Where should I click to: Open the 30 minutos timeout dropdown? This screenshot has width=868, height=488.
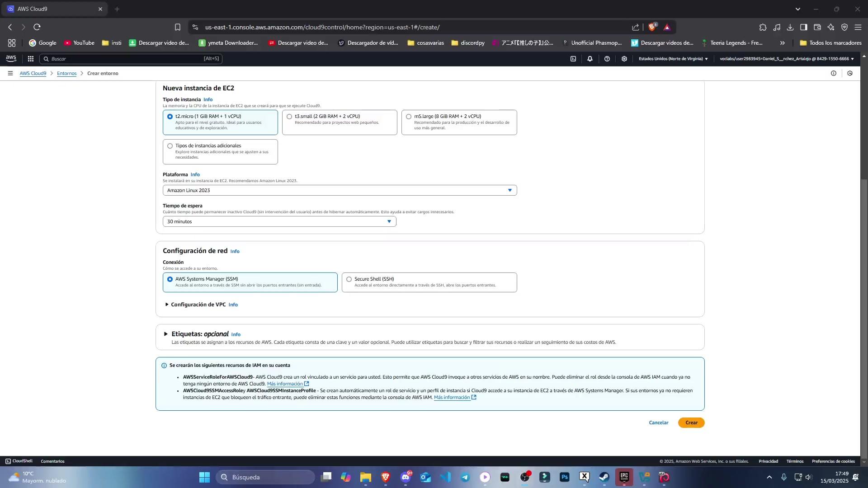pyautogui.click(x=279, y=221)
